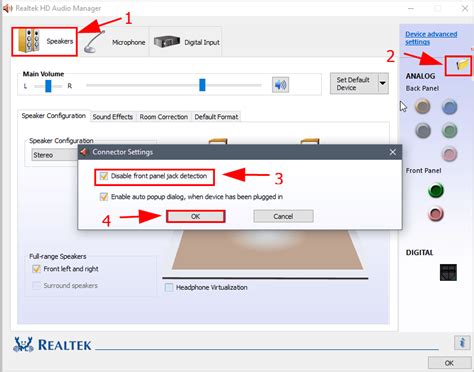
Task: Switch to the Room Correction tab
Action: click(163, 117)
